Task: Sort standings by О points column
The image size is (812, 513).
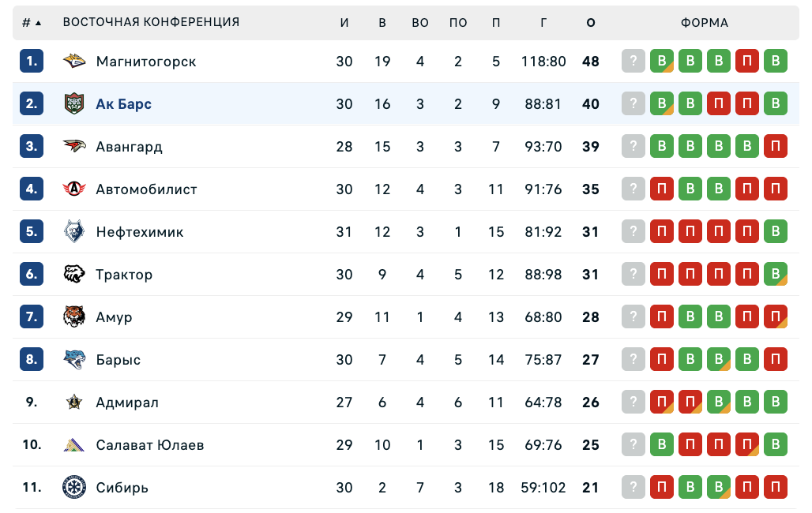Action: pyautogui.click(x=591, y=23)
